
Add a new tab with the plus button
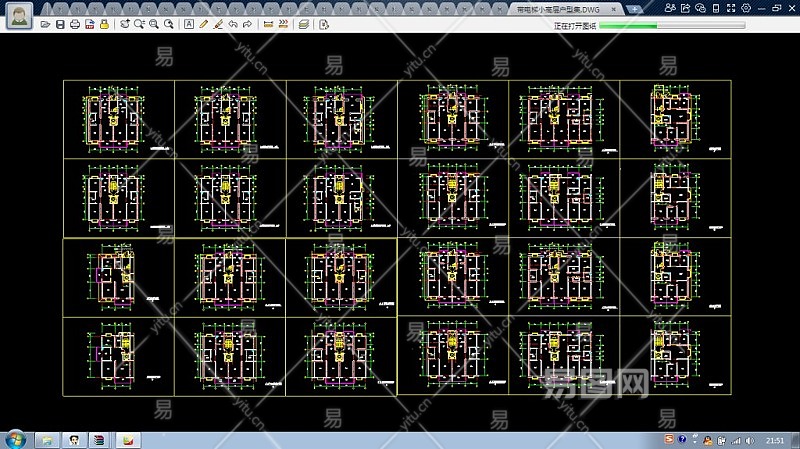[634, 9]
